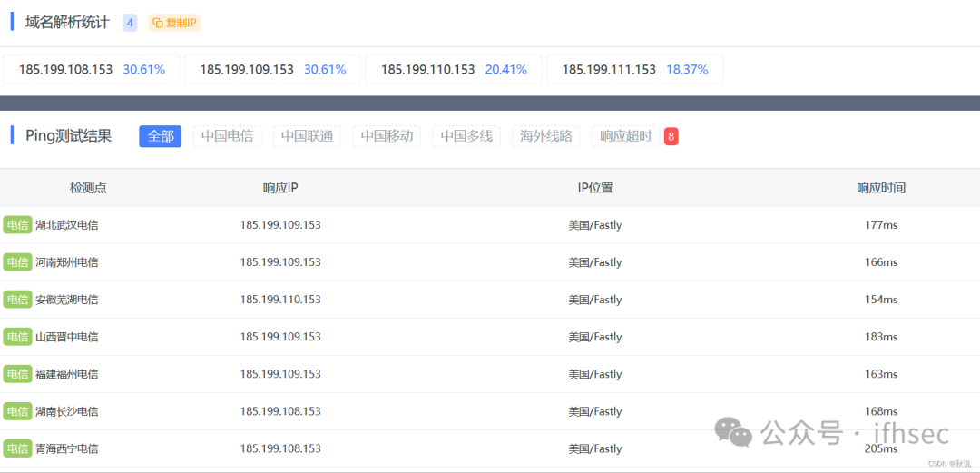Click the 响应时间 column header
The image size is (980, 473).
coord(881,188)
